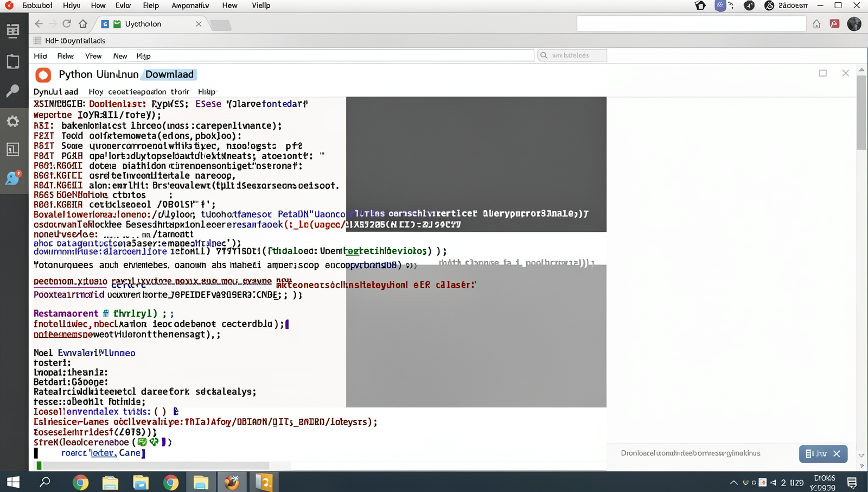Open chat icon with red notification badge
The image size is (868, 492).
pos(13,178)
